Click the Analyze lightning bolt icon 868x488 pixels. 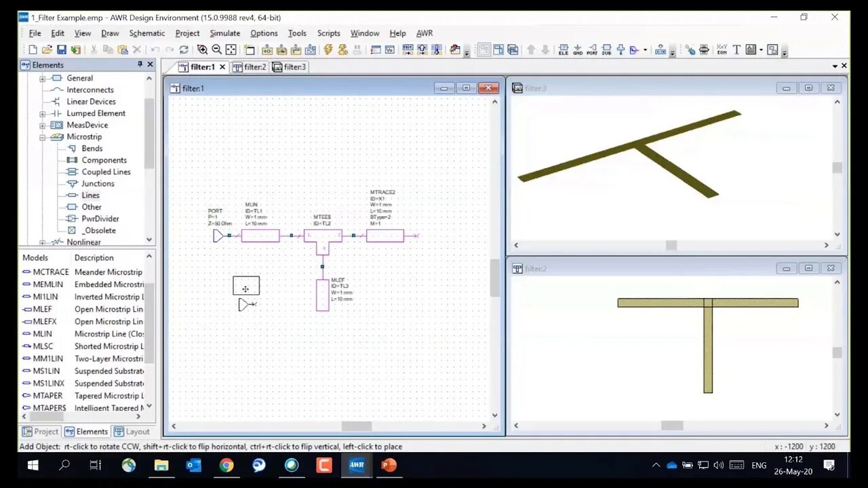point(328,49)
